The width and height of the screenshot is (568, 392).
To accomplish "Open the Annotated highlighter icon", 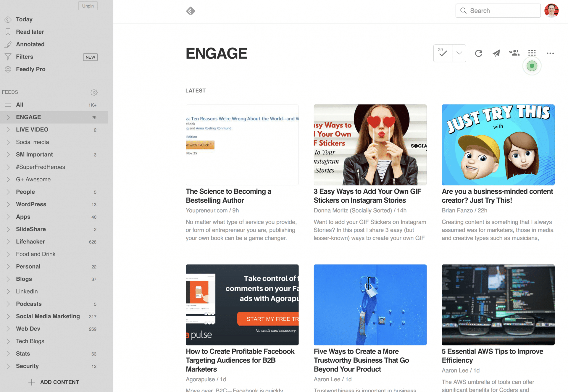I will [8, 44].
